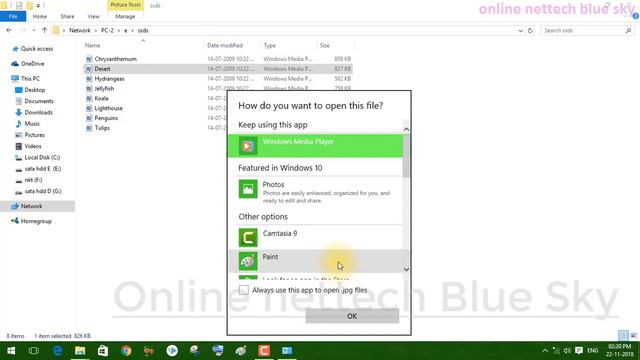Image resolution: width=640 pixels, height=360 pixels.
Task: Open volume control in tray
Action: 567,351
